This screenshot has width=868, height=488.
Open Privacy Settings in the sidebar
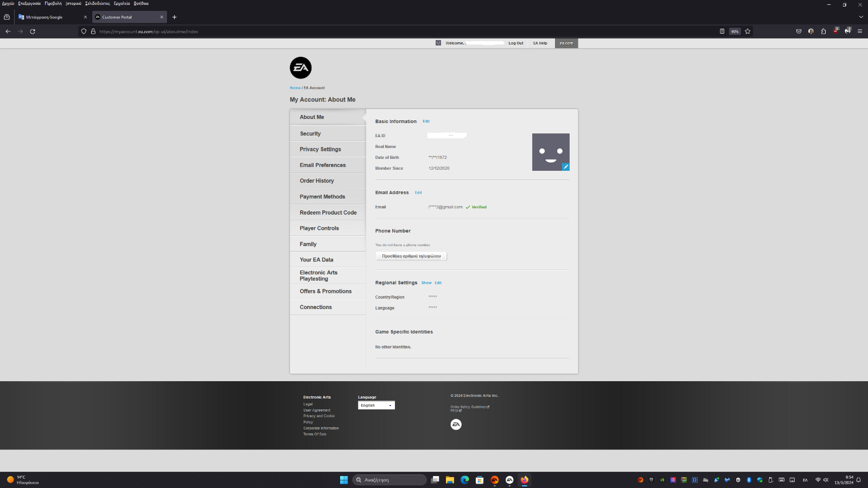point(328,150)
